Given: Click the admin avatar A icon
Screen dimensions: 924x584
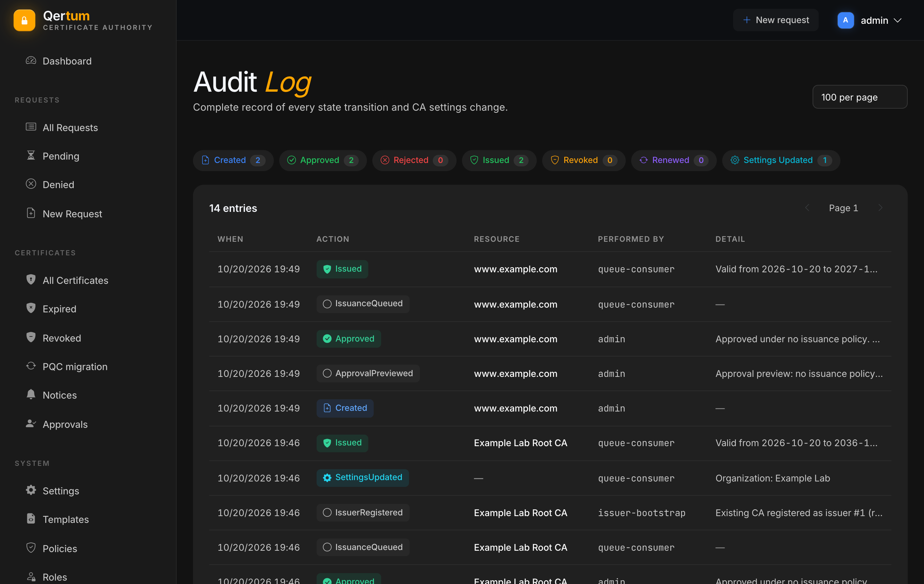Looking at the screenshot, I should pyautogui.click(x=845, y=20).
